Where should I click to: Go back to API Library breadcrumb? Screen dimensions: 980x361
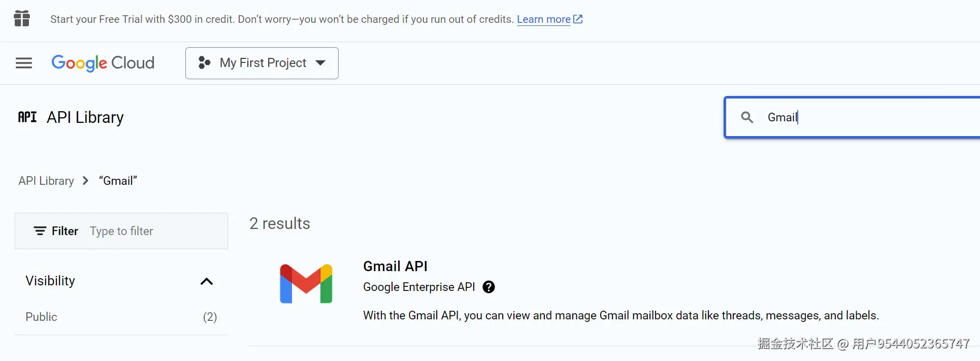[x=46, y=181]
